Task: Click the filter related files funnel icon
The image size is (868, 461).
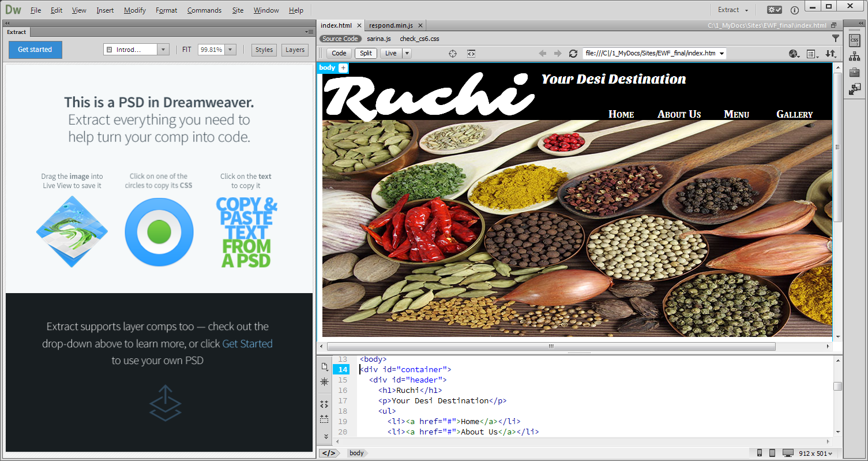Action: click(836, 39)
